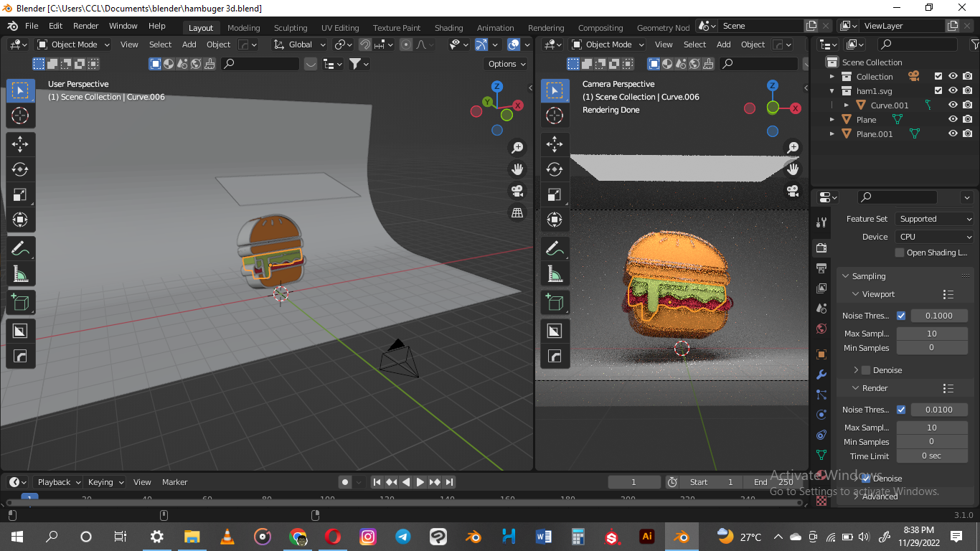Select the Add Cube tool in left viewport
The width and height of the screenshot is (980, 551).
(x=20, y=302)
